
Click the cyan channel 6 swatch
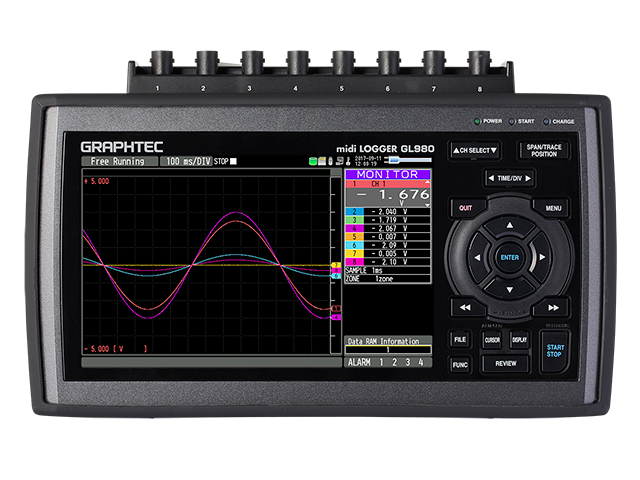pyautogui.click(x=354, y=245)
